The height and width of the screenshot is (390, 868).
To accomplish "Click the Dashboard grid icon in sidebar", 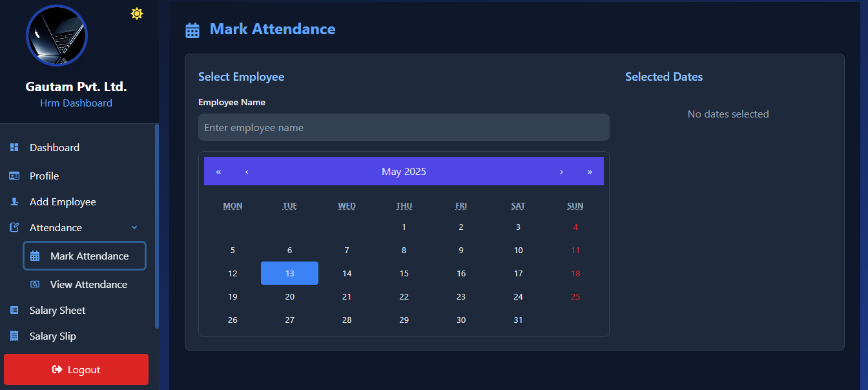I will point(14,148).
